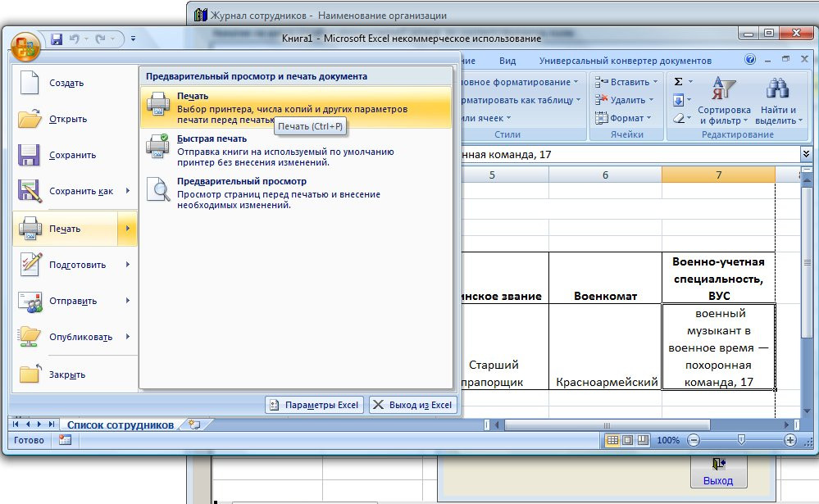
Task: Open Удалить cells dropdown
Action: 624,100
